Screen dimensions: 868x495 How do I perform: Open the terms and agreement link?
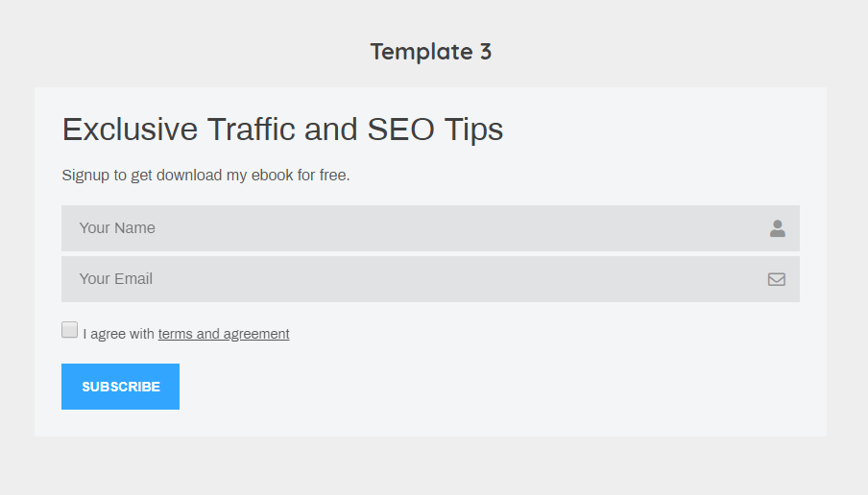(224, 334)
